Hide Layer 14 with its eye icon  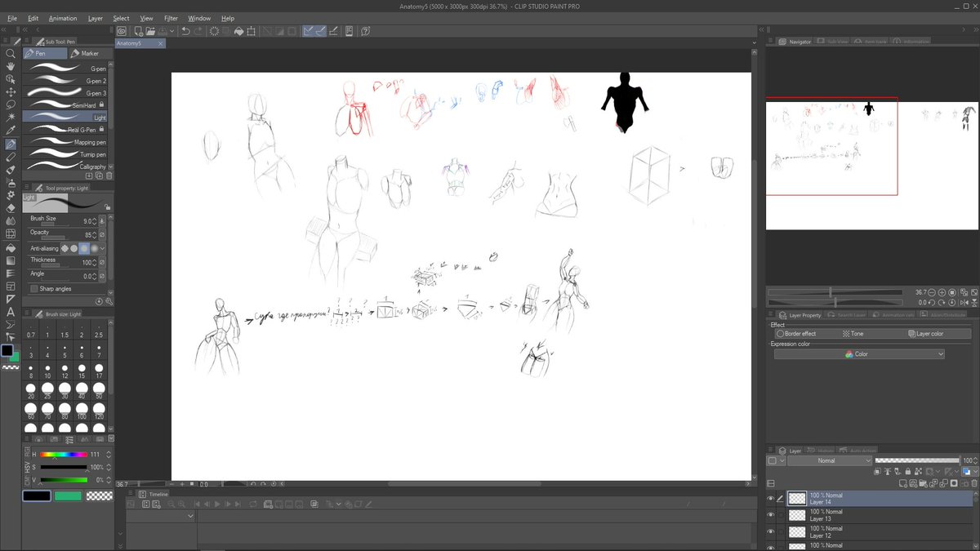pos(770,498)
